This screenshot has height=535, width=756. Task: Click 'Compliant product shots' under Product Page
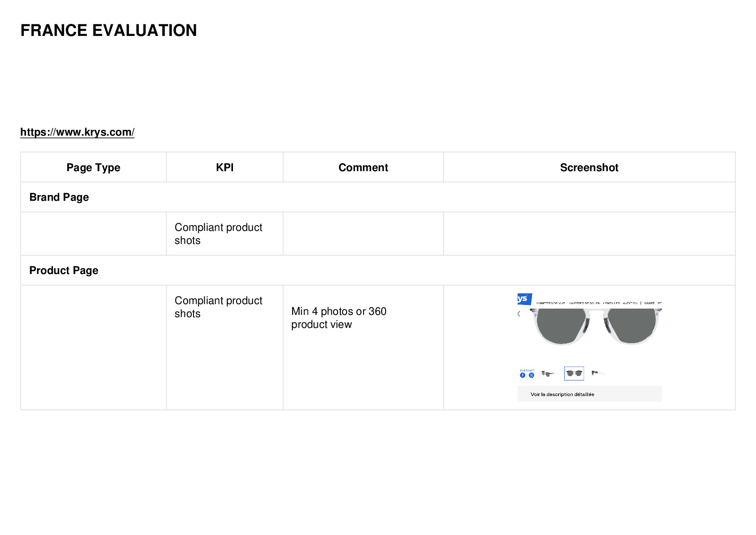click(x=219, y=307)
